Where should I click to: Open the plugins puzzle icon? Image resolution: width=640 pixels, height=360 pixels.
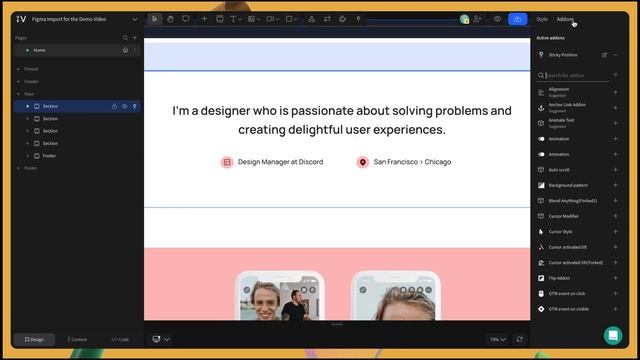[342, 19]
